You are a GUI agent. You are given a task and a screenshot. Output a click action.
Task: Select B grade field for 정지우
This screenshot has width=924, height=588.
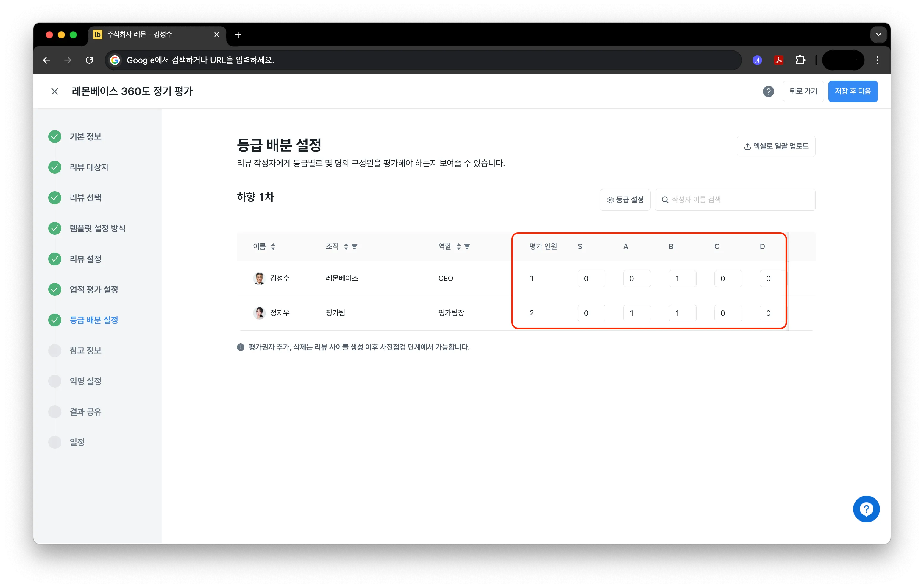pyautogui.click(x=682, y=313)
